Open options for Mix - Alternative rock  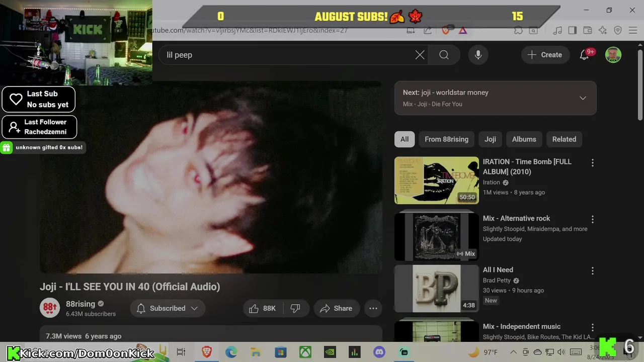[x=592, y=219]
